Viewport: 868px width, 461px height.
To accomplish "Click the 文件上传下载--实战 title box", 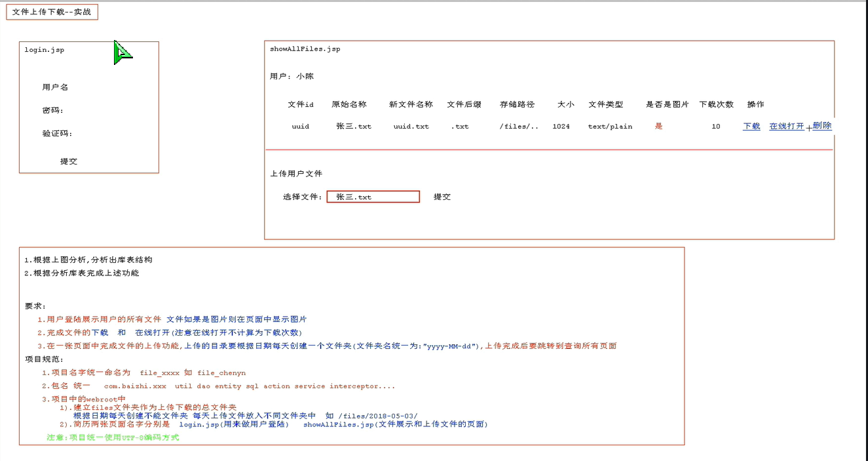I will click(x=52, y=12).
